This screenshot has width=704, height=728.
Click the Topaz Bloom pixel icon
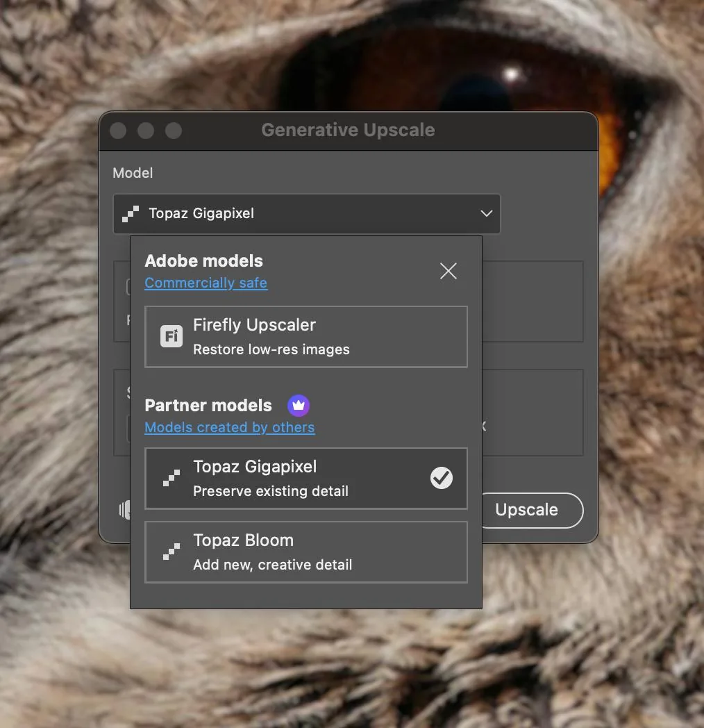(x=171, y=552)
